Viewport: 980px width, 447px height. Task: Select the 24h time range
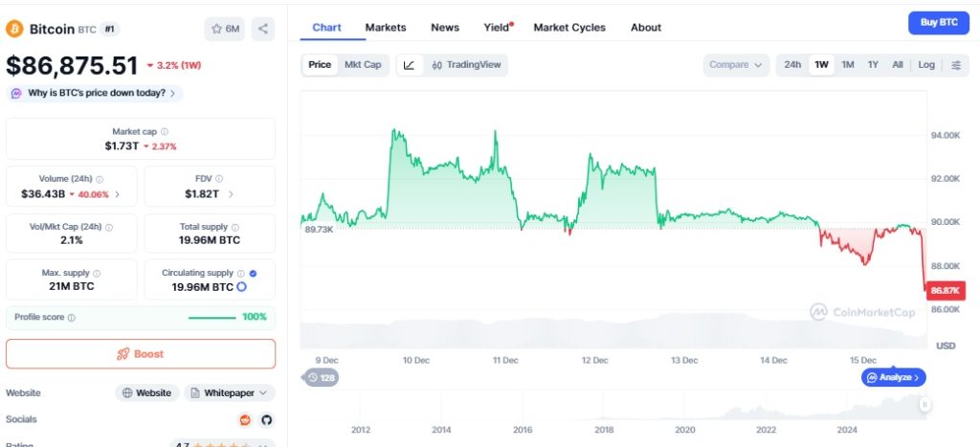(792, 65)
